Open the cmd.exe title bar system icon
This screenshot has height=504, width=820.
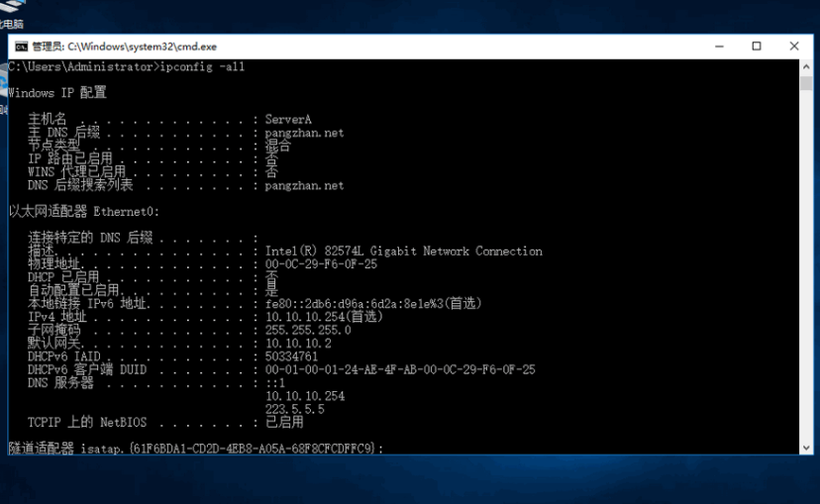tap(21, 48)
